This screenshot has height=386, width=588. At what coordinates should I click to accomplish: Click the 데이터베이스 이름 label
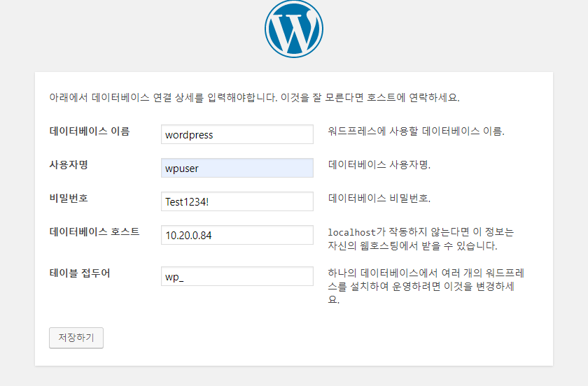click(90, 131)
